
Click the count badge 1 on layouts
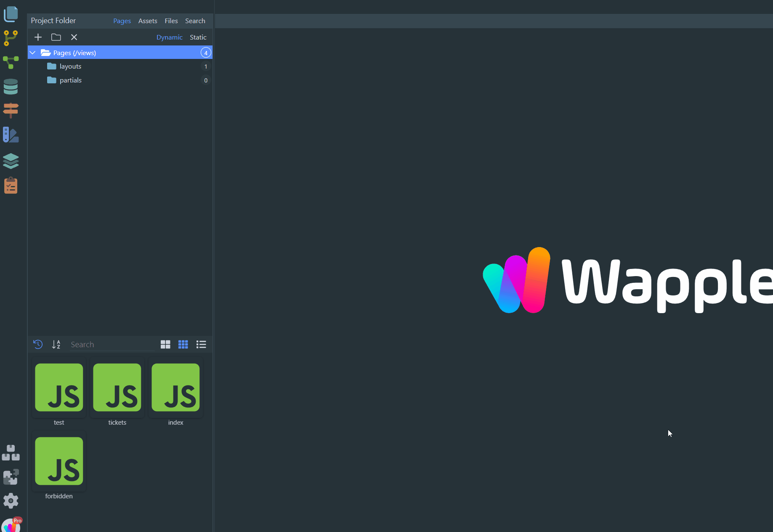pos(206,66)
